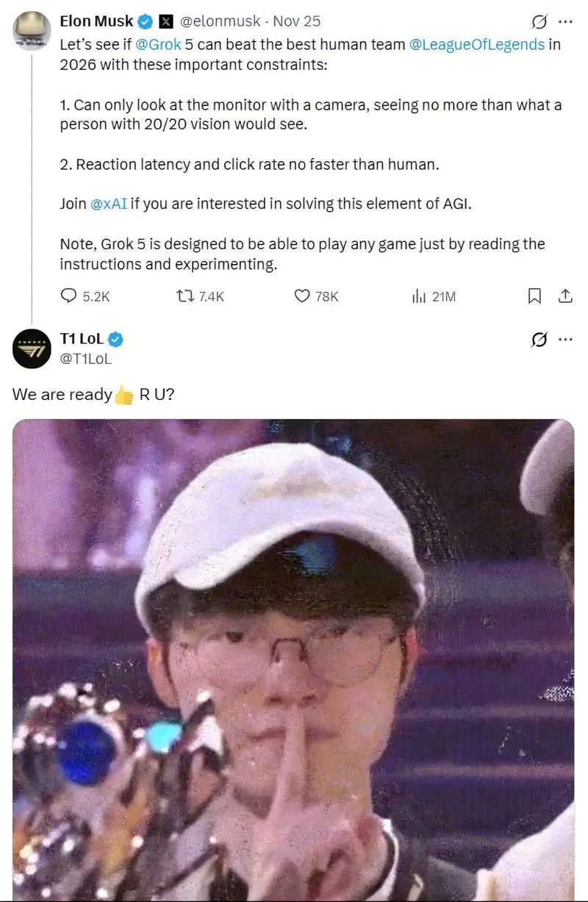
Task: Click the T1 LoL display name
Action: pos(81,339)
